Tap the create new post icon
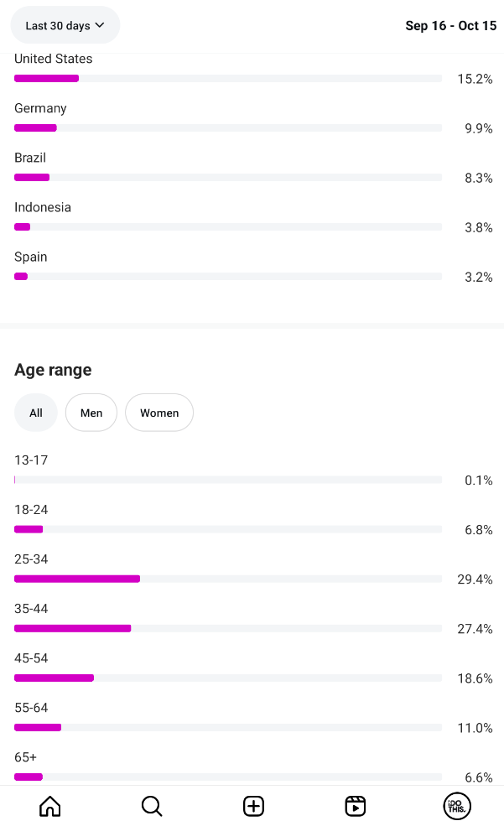The image size is (504, 821). (253, 806)
